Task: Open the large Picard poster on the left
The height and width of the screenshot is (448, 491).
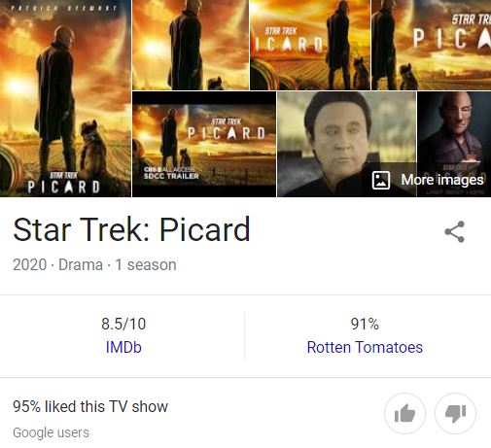Action: coord(65,98)
